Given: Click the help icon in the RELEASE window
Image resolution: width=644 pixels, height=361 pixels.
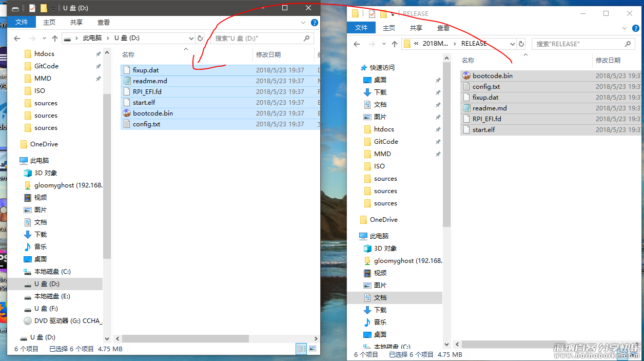Looking at the screenshot, I should [634, 28].
